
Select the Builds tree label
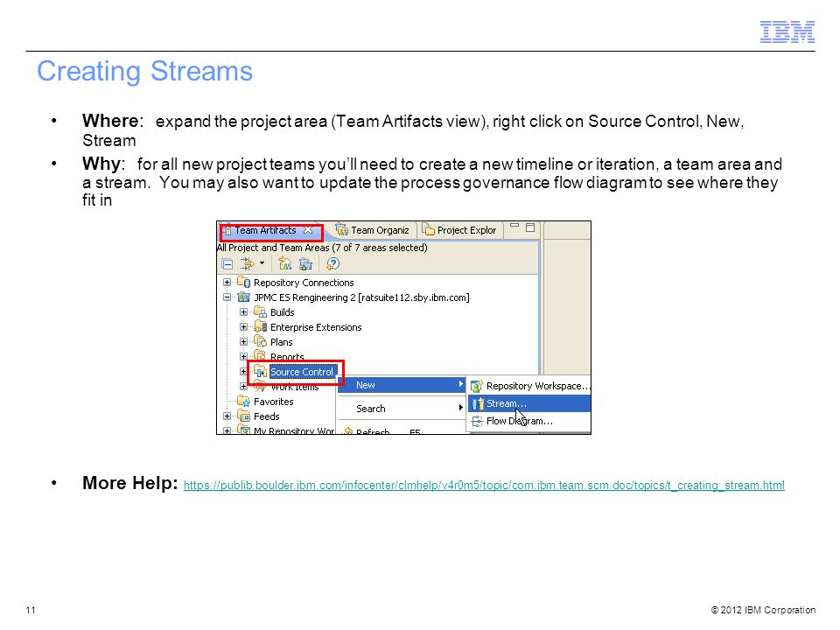pos(283,312)
